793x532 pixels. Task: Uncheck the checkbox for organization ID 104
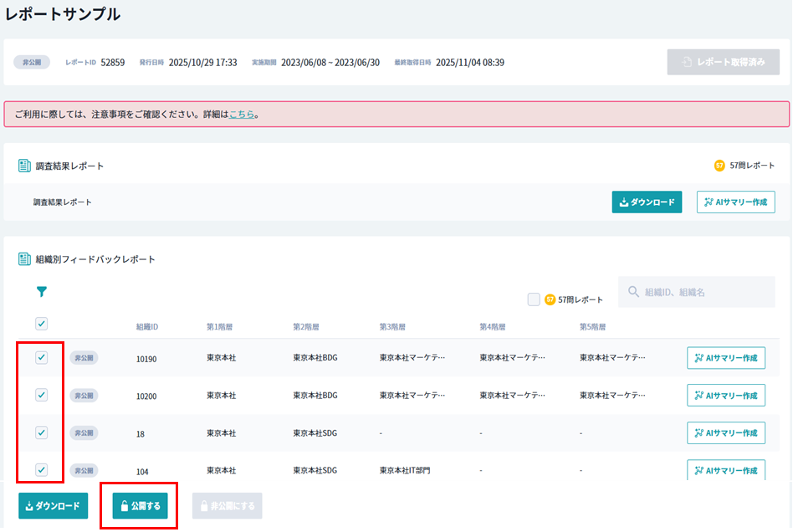coord(42,470)
